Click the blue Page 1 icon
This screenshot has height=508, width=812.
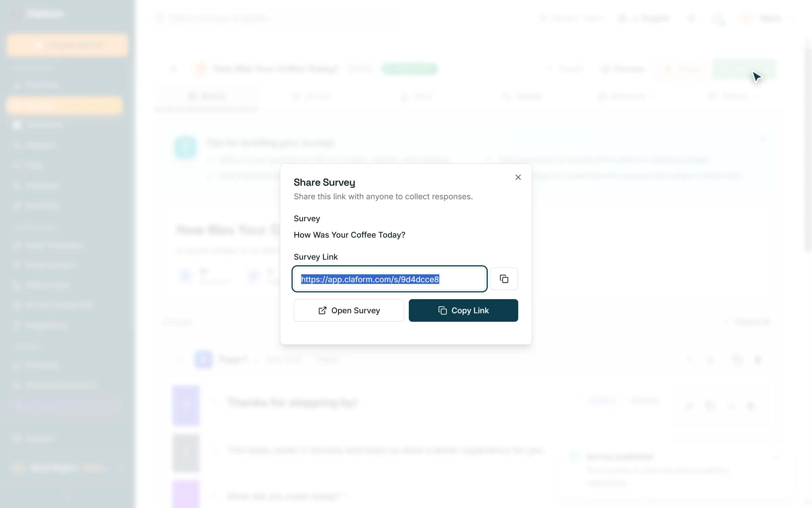(203, 359)
